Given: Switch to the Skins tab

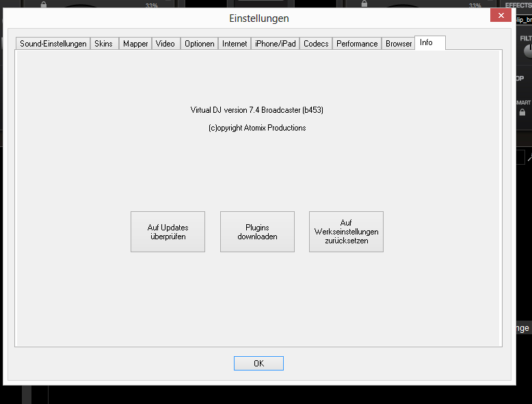Looking at the screenshot, I should pyautogui.click(x=104, y=44).
